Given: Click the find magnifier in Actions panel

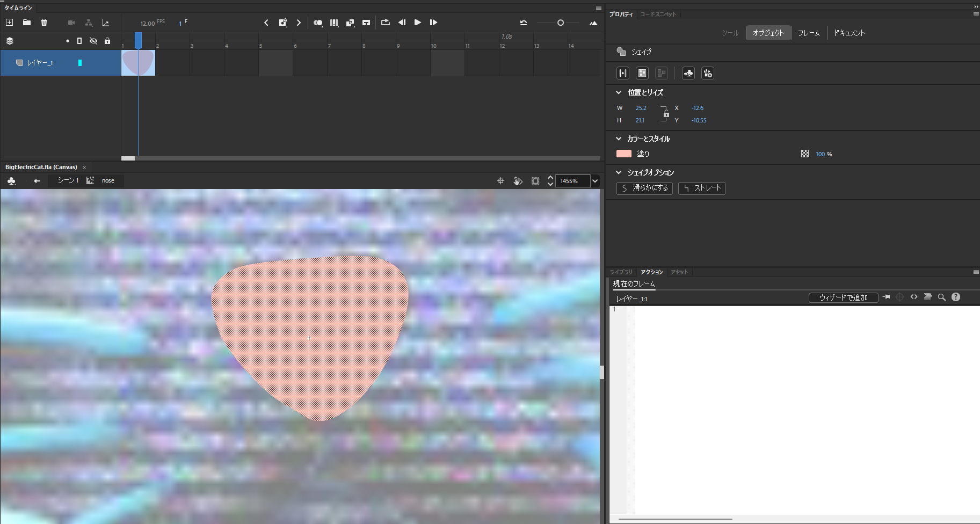Looking at the screenshot, I should point(941,297).
